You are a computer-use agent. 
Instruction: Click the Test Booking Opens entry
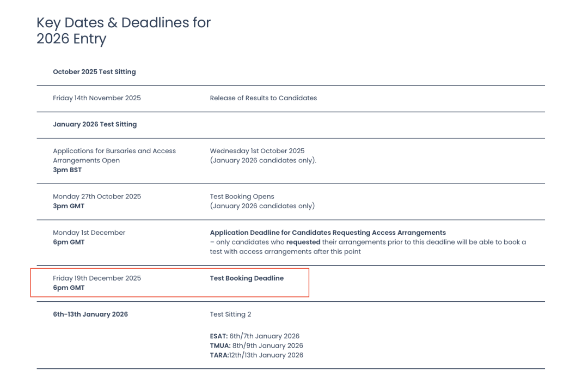tap(242, 197)
